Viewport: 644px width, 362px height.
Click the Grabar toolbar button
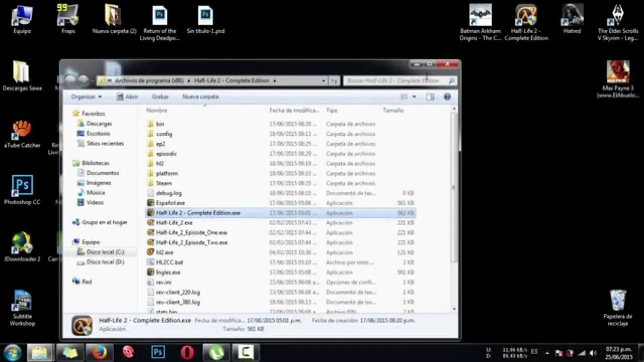[x=160, y=97]
